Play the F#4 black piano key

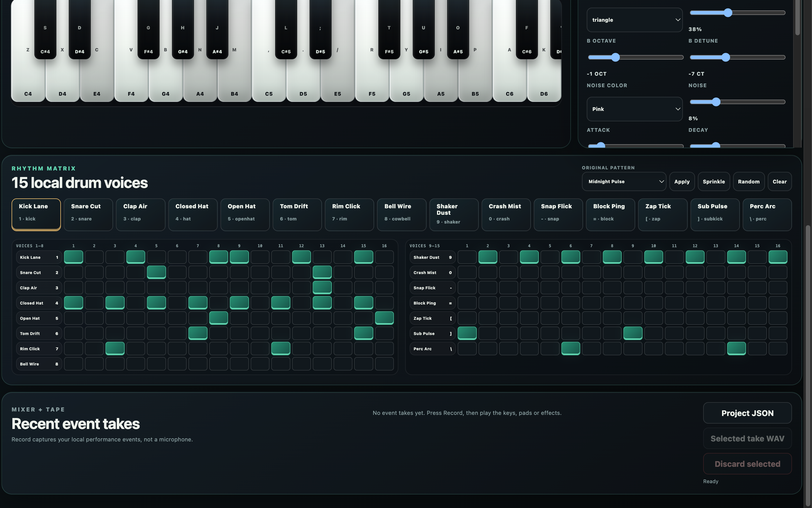coord(148,30)
